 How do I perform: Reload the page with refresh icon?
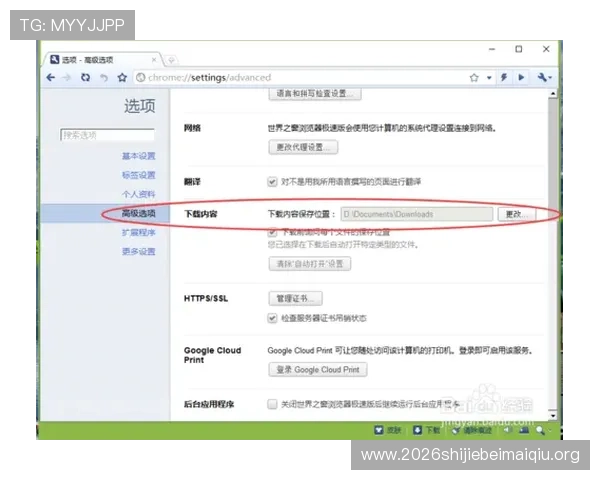coord(85,78)
